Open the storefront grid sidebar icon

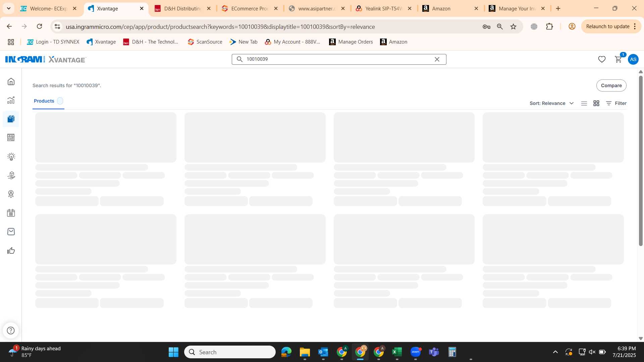tap(11, 137)
